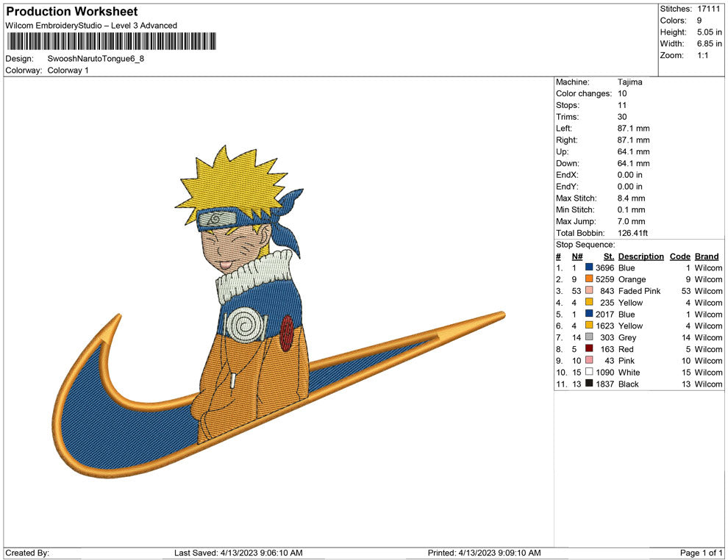This screenshot has width=728, height=560.
Task: Select the 'Right:' measurement label
Action: tap(567, 140)
